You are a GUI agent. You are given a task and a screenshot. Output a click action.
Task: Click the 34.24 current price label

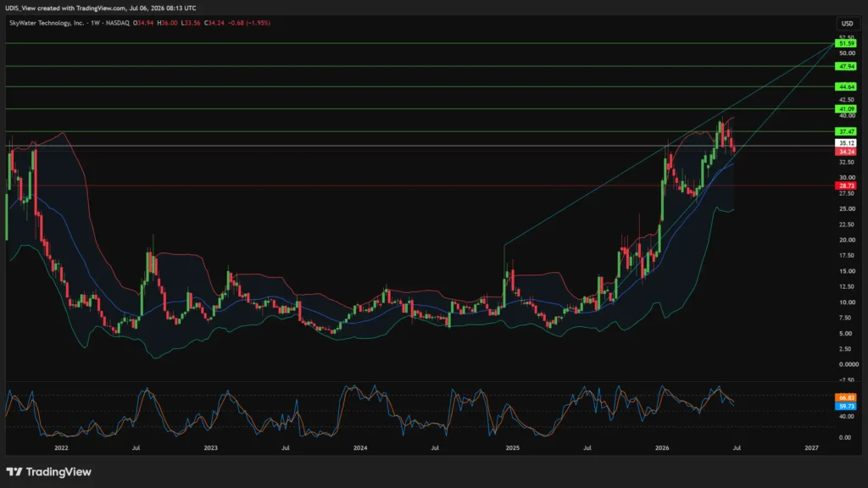click(x=847, y=152)
